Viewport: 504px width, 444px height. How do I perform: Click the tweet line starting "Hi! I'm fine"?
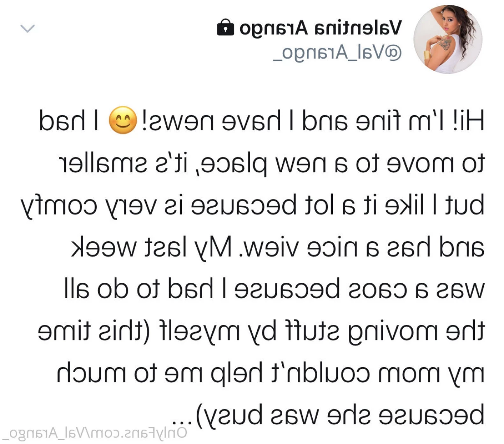click(262, 121)
